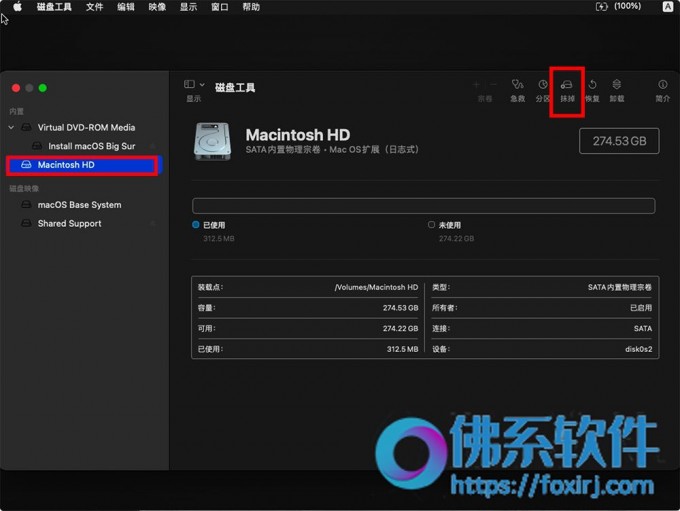Image resolution: width=680 pixels, height=511 pixels.
Task: Select Virtual DVD-ROM Media in sidebar
Action: (x=86, y=128)
